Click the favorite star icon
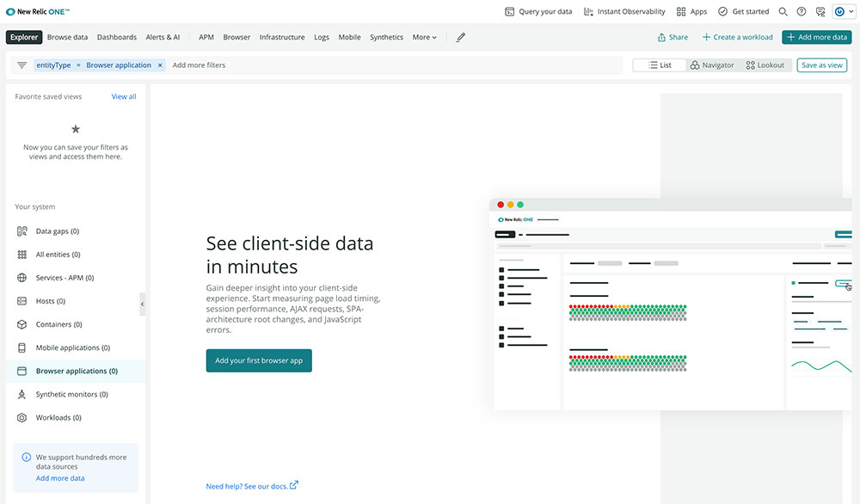 click(x=76, y=129)
